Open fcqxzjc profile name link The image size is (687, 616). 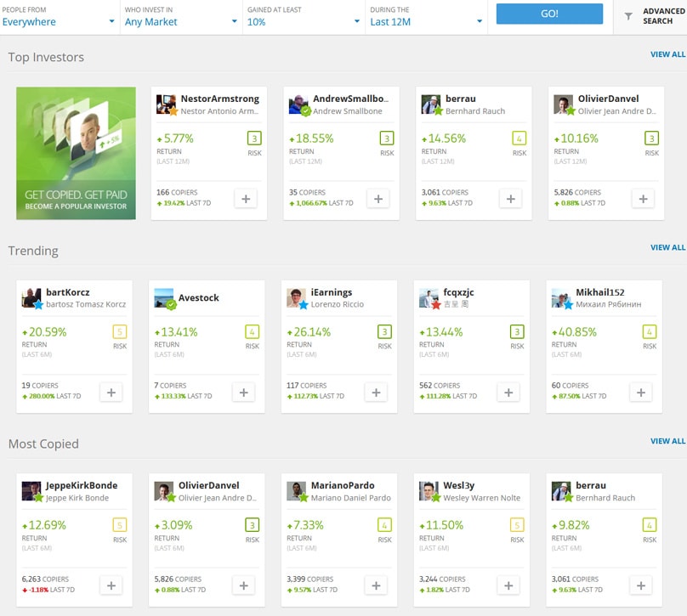tap(459, 292)
